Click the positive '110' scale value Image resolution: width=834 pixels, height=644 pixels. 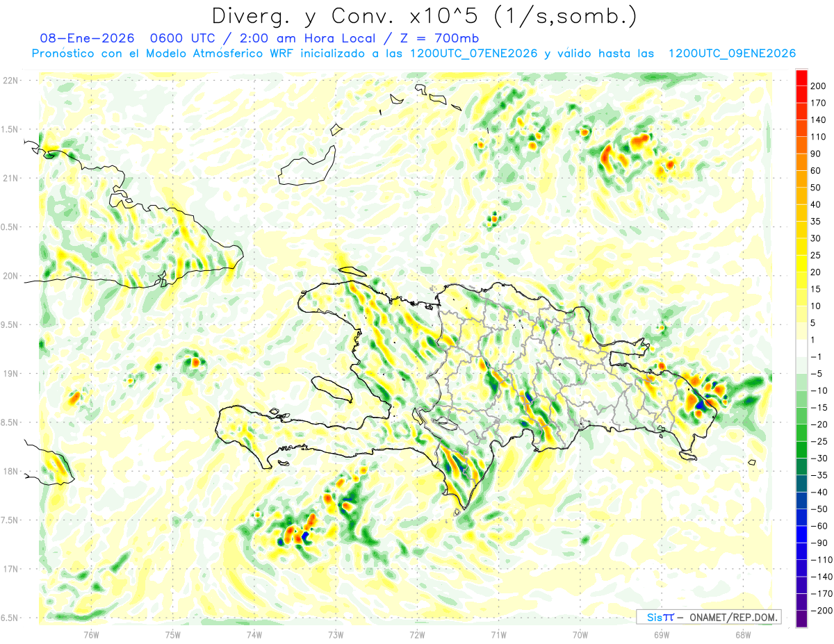coord(819,137)
